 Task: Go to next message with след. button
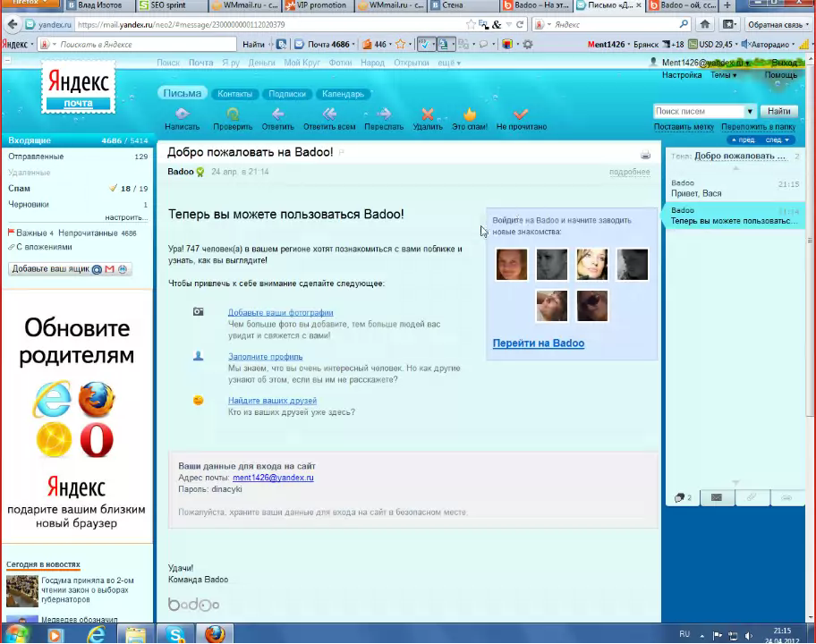pyautogui.click(x=777, y=140)
